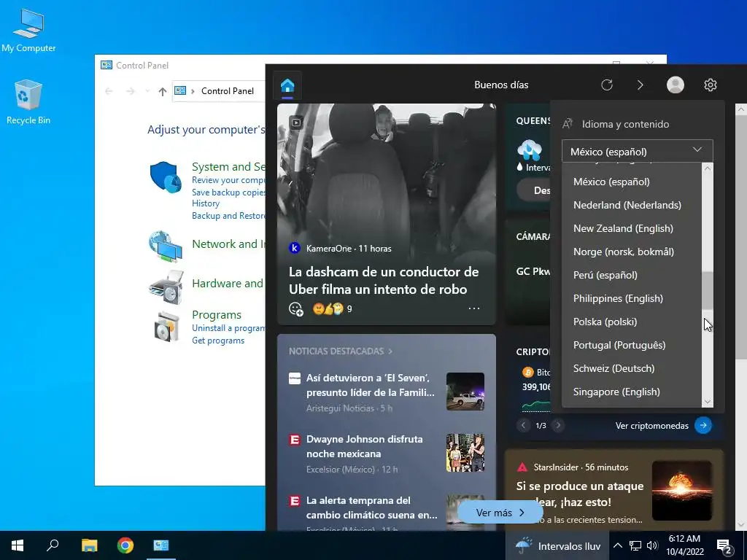The height and width of the screenshot is (560, 747).
Task: Click the Control Panel taskbar button
Action: (x=161, y=545)
